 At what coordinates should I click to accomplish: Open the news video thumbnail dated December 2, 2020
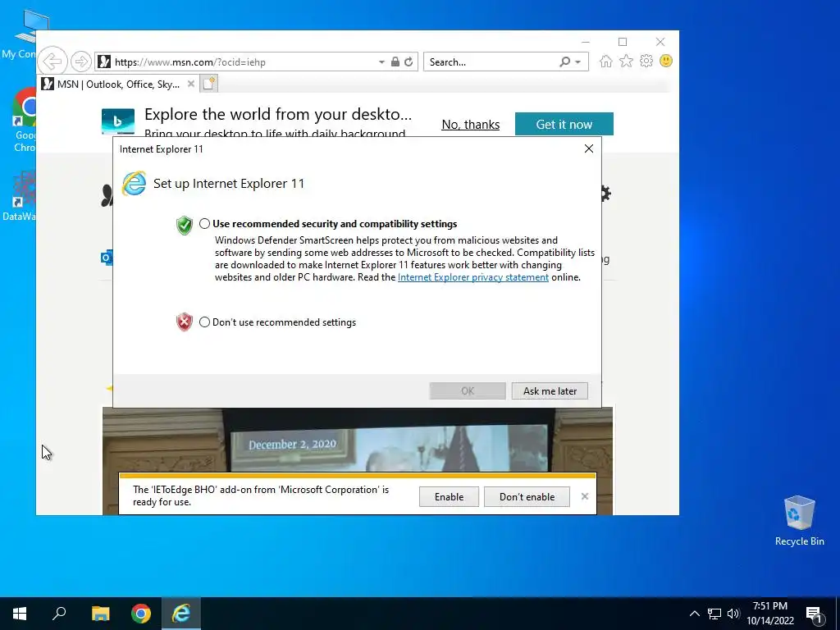(358, 440)
